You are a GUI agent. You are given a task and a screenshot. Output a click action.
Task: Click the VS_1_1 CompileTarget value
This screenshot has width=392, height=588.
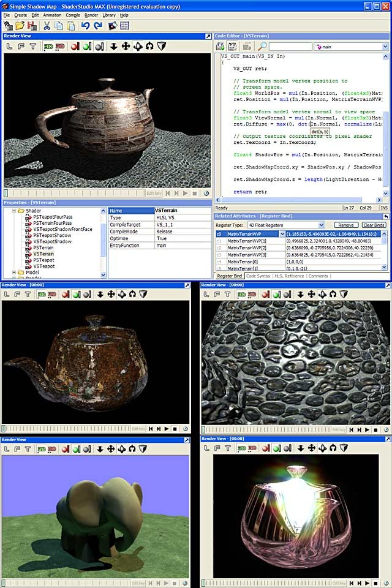(x=183, y=225)
